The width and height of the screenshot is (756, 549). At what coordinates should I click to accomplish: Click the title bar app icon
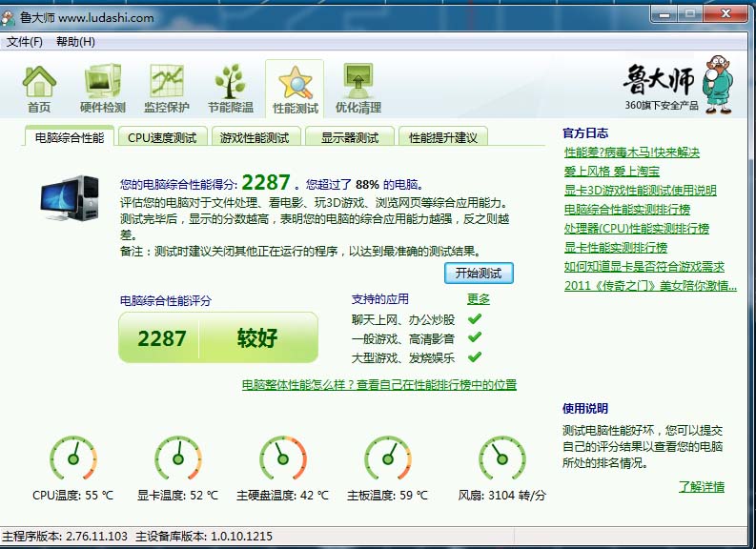tap(9, 18)
